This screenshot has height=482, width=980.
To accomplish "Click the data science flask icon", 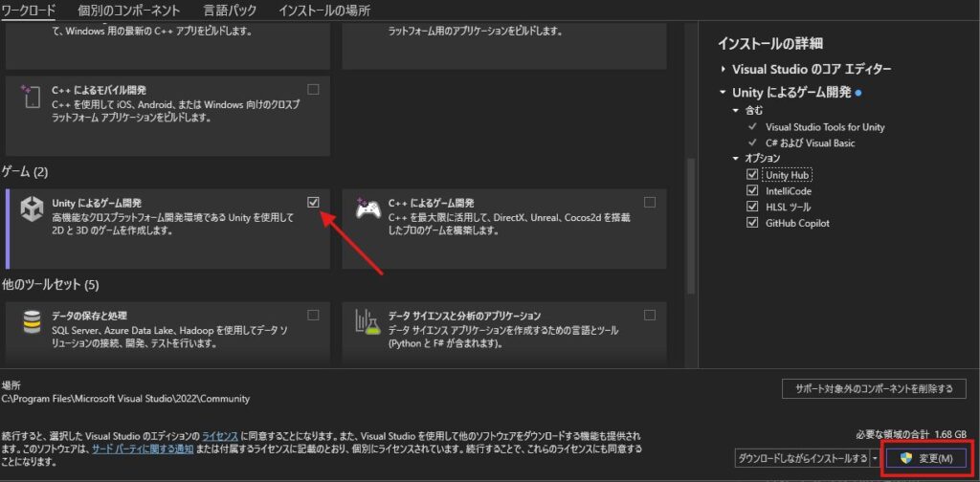I will 367,322.
